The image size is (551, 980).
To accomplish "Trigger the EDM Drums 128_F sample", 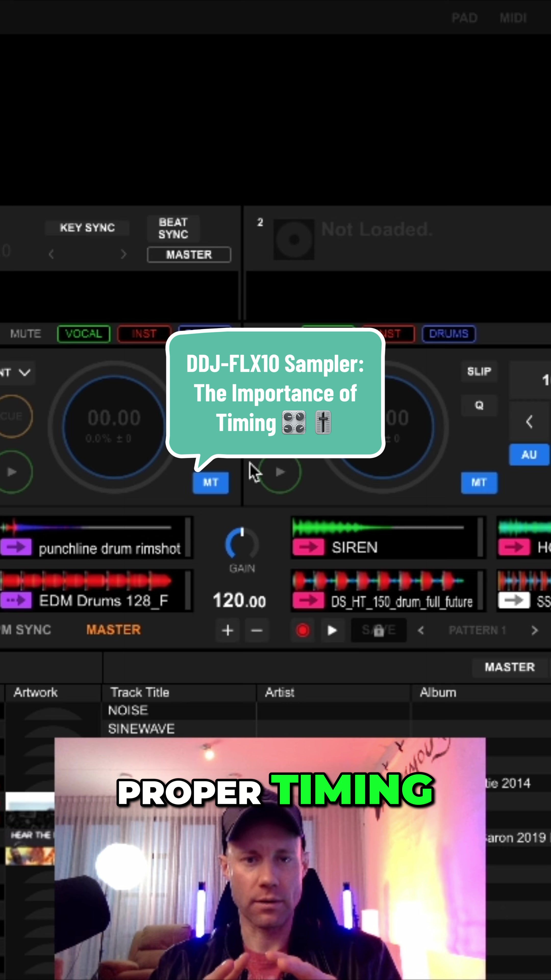I will pos(103,601).
